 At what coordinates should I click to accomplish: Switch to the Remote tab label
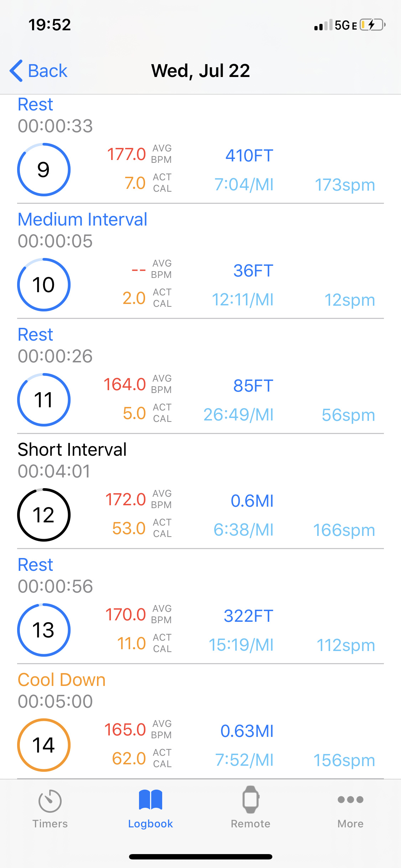(x=251, y=824)
